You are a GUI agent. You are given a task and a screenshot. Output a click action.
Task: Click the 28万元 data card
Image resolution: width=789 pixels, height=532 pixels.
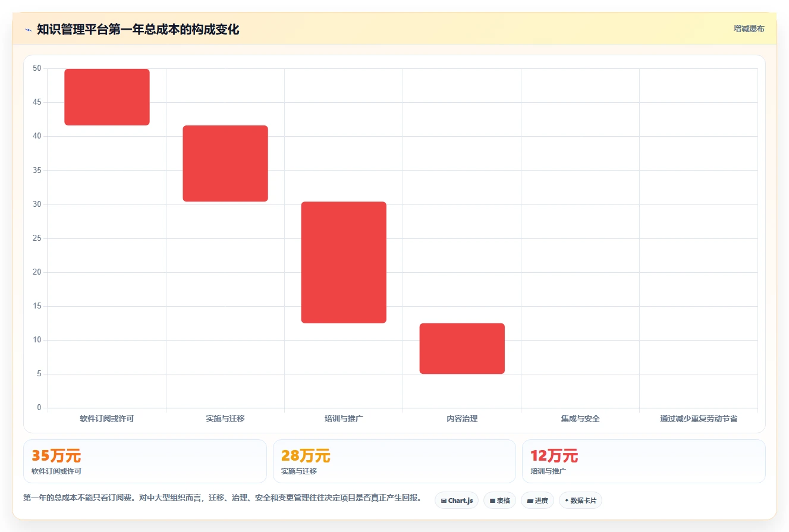pyautogui.click(x=394, y=461)
